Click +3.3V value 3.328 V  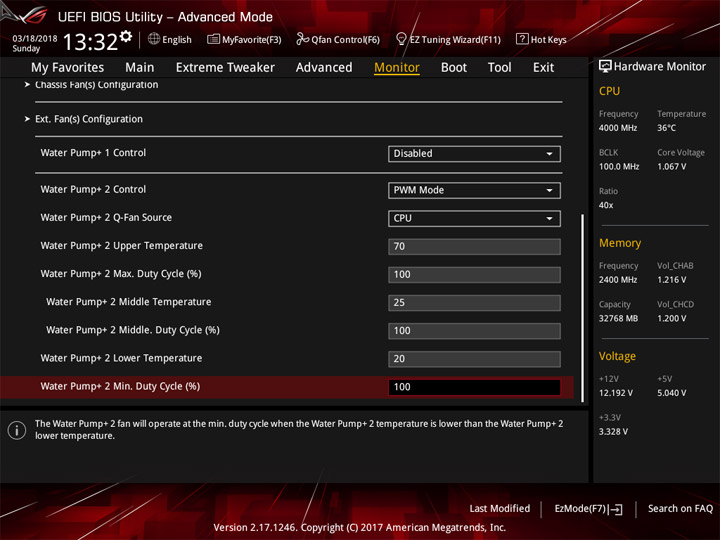(x=613, y=432)
